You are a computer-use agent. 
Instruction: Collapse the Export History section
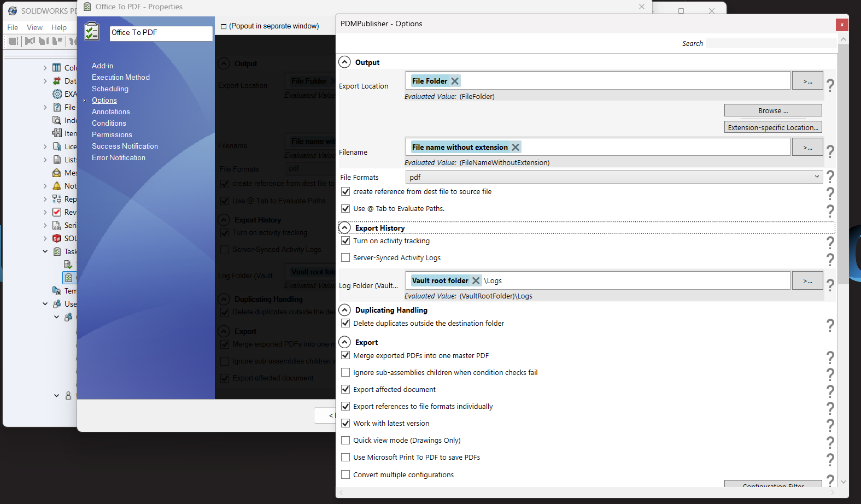(344, 227)
